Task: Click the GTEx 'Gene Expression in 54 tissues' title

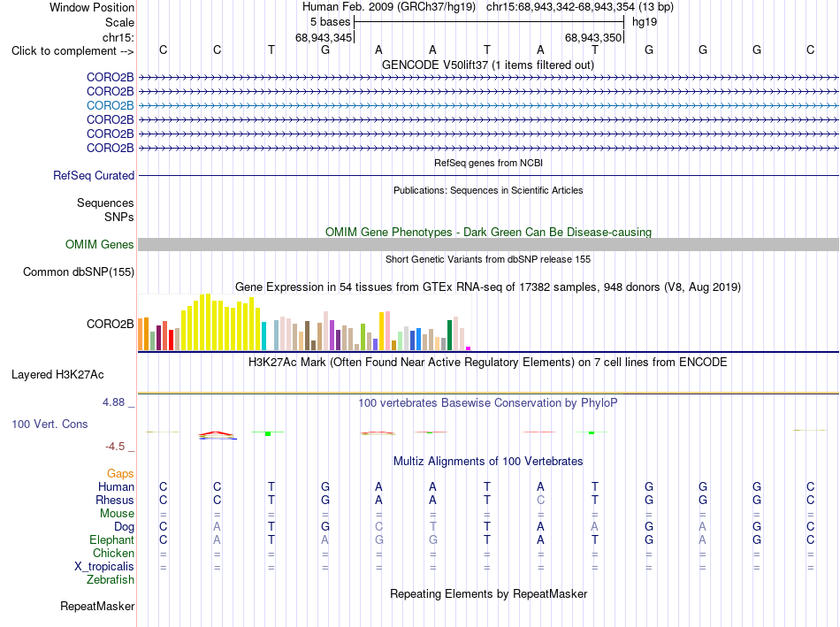Action: tap(487, 287)
